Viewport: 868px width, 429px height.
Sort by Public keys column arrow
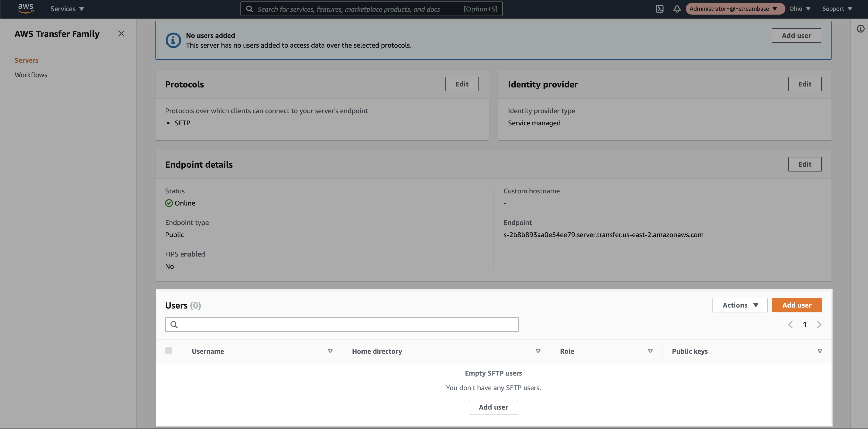click(x=820, y=351)
